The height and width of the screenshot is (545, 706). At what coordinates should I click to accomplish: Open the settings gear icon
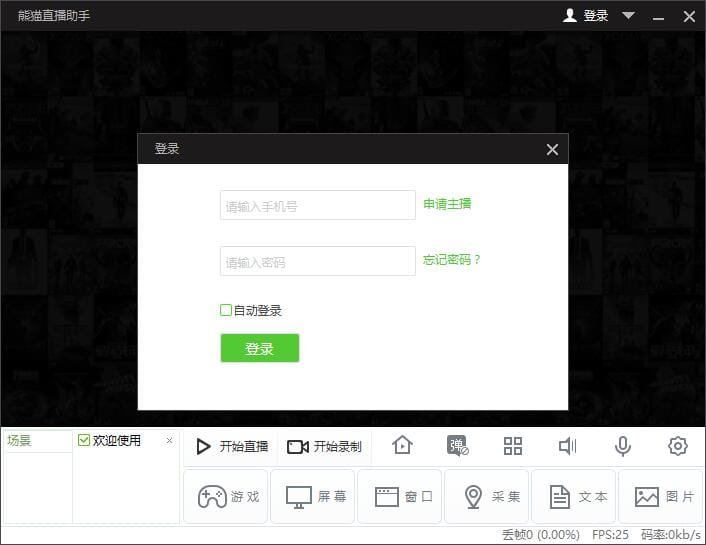[678, 446]
